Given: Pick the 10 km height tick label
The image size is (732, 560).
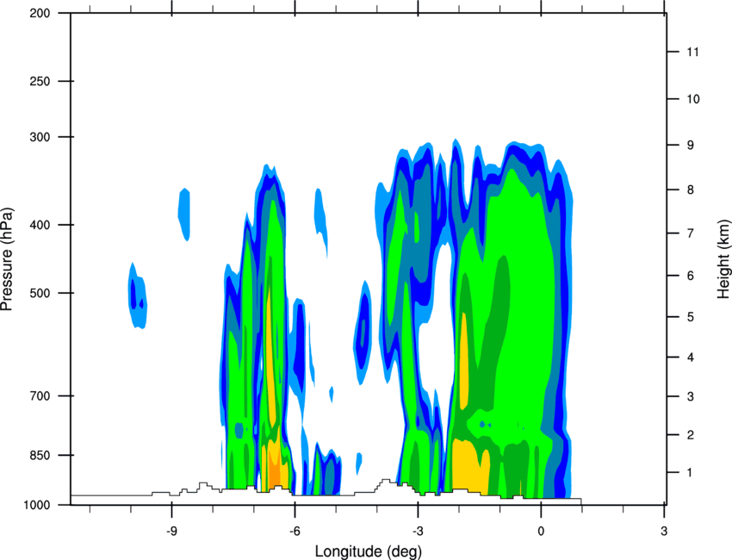Looking at the screenshot, I should [x=693, y=99].
